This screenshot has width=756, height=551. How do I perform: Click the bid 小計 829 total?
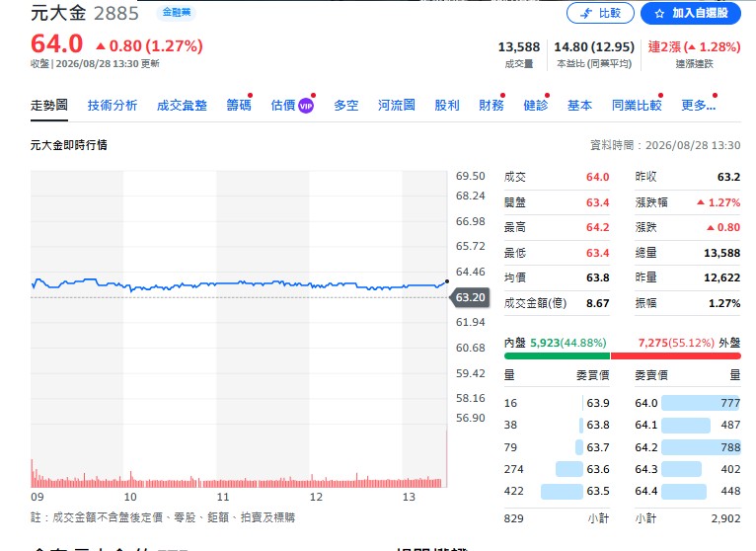(x=513, y=518)
